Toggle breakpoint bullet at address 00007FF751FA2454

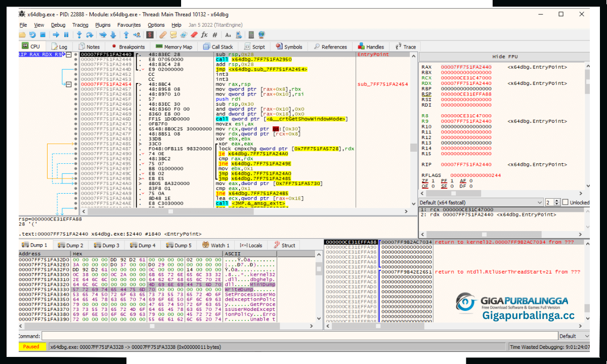click(x=76, y=84)
